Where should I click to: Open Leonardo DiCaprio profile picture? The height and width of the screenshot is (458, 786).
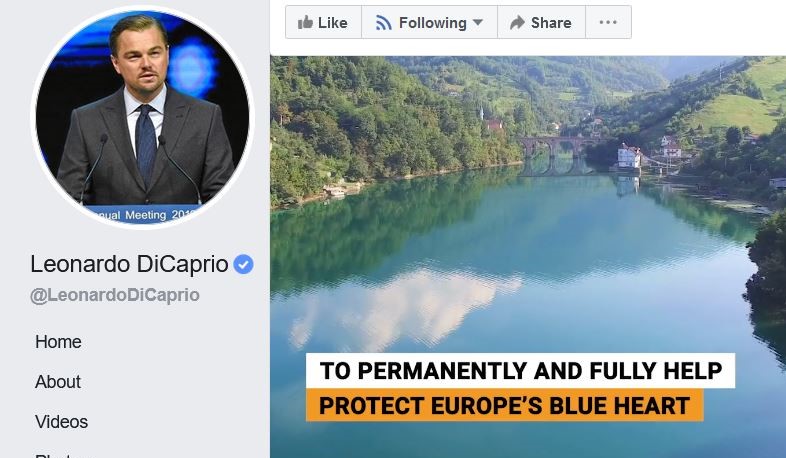pyautogui.click(x=142, y=117)
